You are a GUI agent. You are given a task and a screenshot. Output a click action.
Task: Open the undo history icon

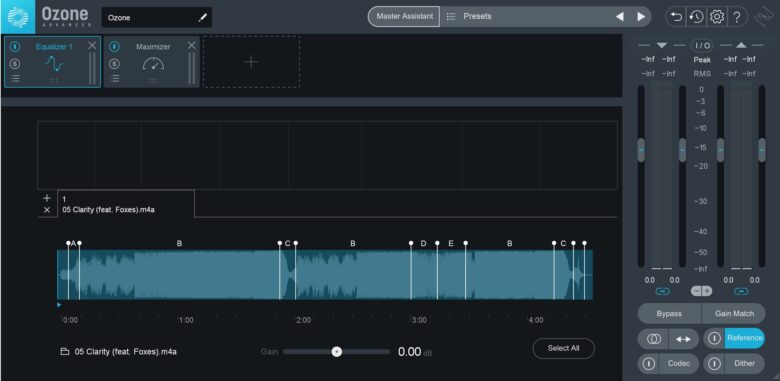tap(696, 17)
